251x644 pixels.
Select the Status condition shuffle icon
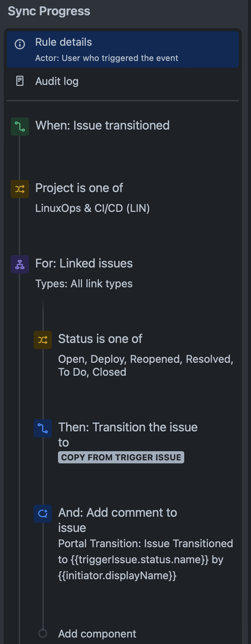point(42,340)
